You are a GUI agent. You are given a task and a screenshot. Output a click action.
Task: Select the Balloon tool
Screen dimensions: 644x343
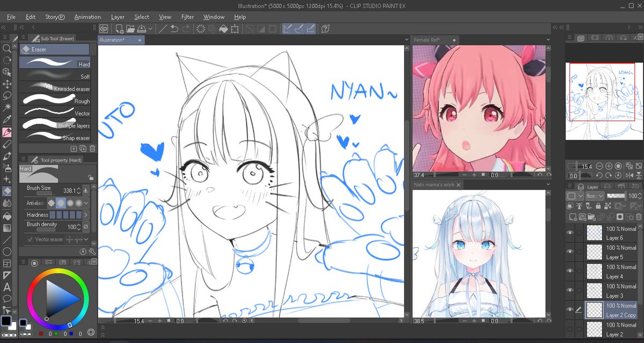point(7,299)
